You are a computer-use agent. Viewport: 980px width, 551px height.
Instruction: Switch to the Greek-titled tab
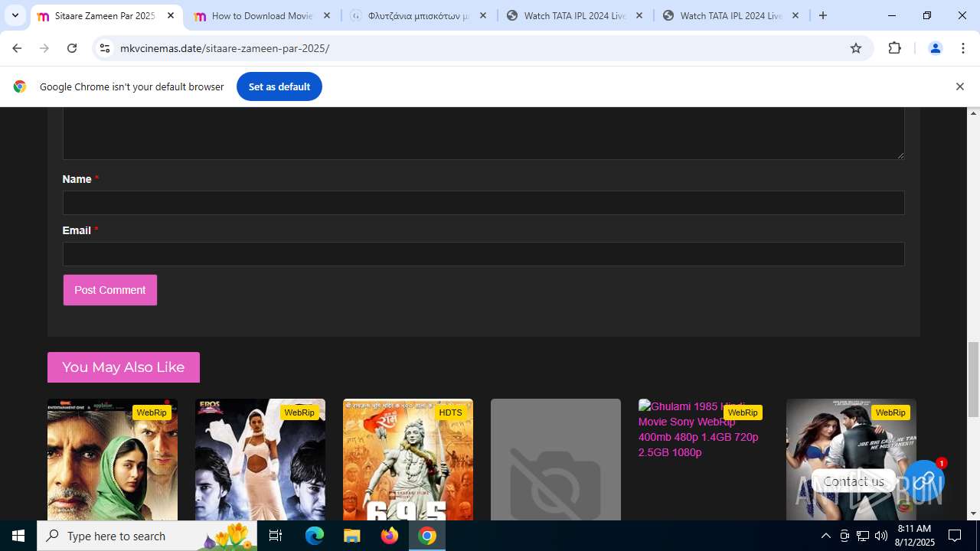418,15
